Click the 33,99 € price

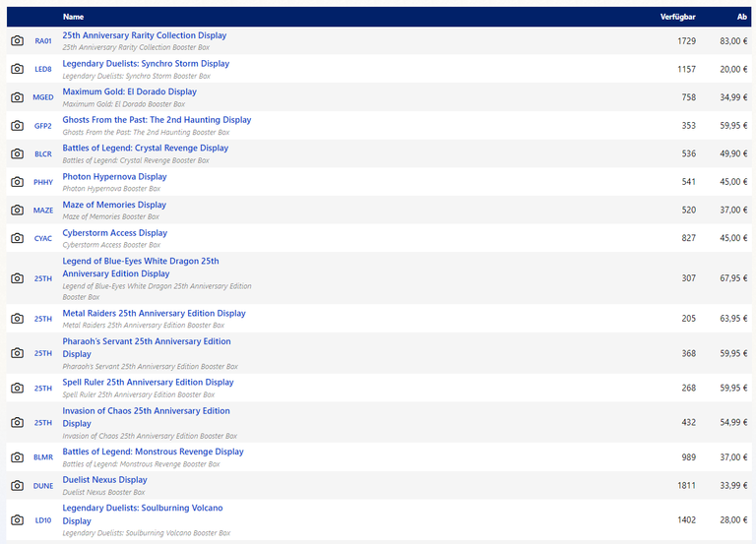pyautogui.click(x=733, y=486)
